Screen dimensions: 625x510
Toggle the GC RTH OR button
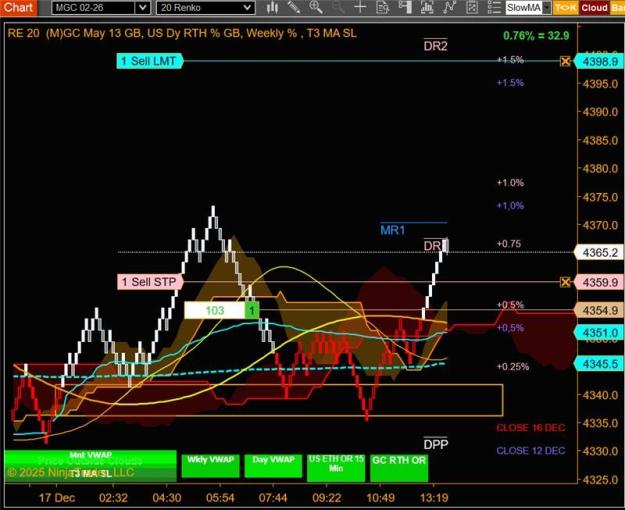[399, 467]
